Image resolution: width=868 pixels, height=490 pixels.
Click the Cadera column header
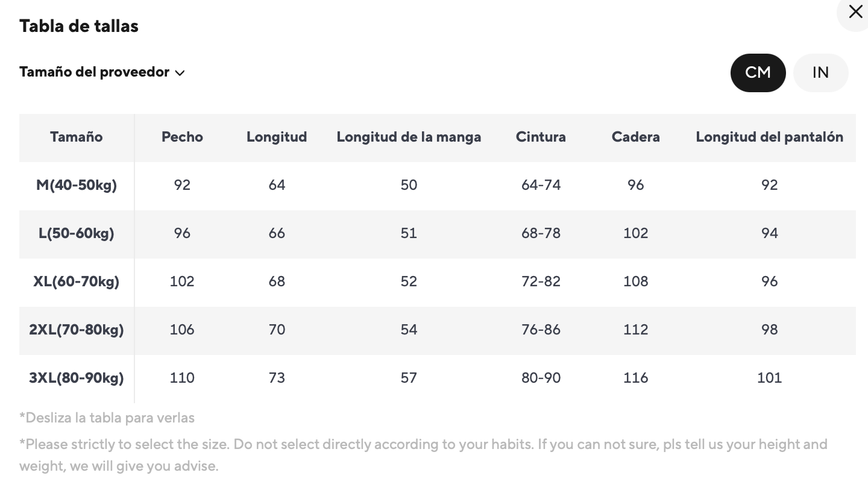point(635,137)
